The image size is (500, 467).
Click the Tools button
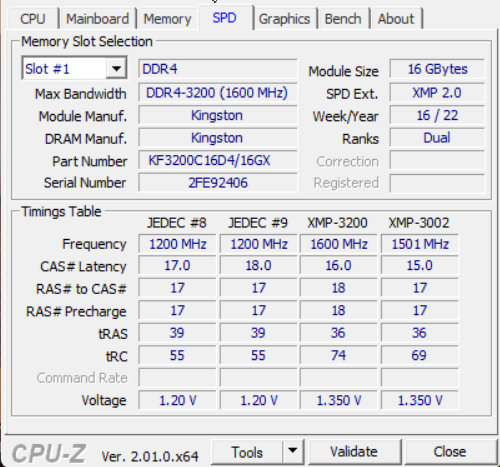coord(247,452)
